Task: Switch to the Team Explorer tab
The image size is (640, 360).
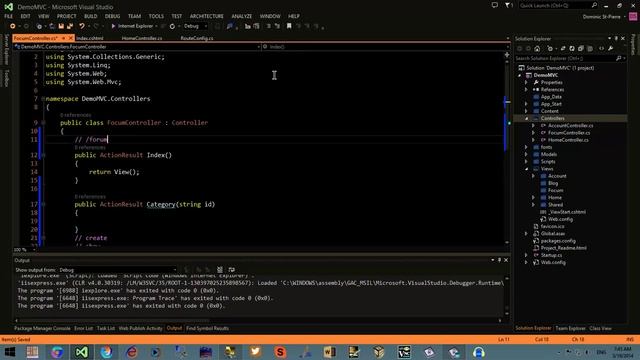Action: [570, 329]
